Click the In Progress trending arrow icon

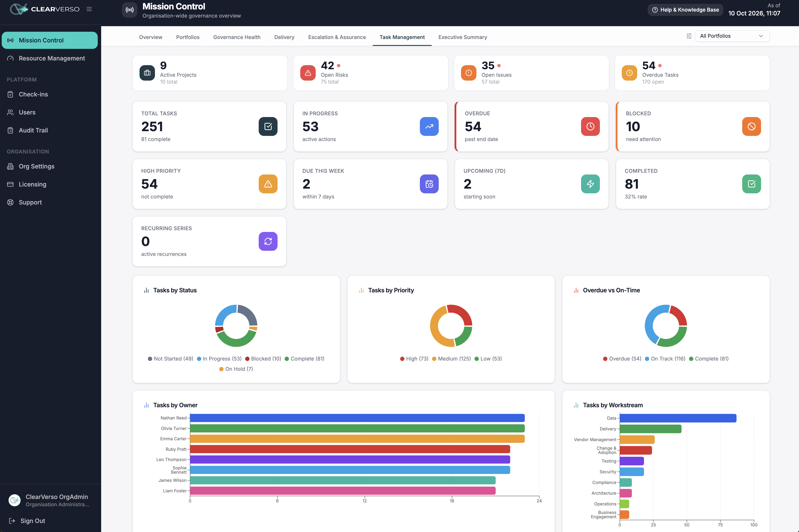[x=429, y=126]
